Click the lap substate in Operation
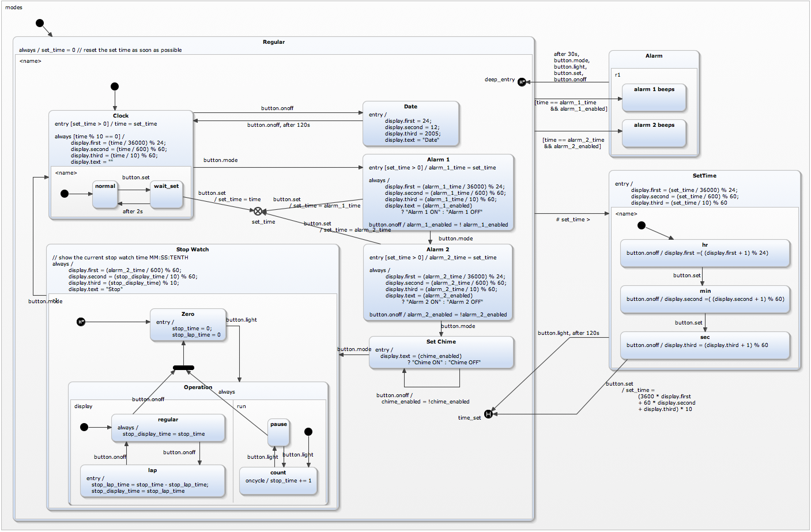Image resolution: width=811 pixels, height=532 pixels. [152, 481]
